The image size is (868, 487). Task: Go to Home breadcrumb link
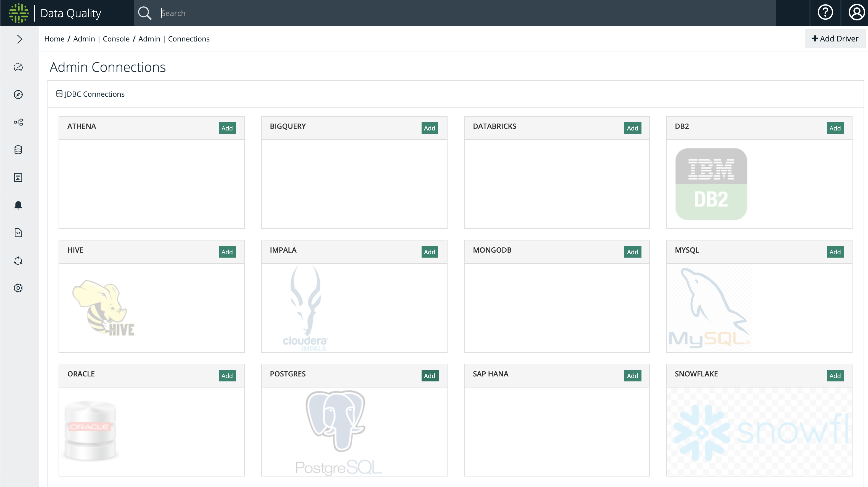pos(54,39)
